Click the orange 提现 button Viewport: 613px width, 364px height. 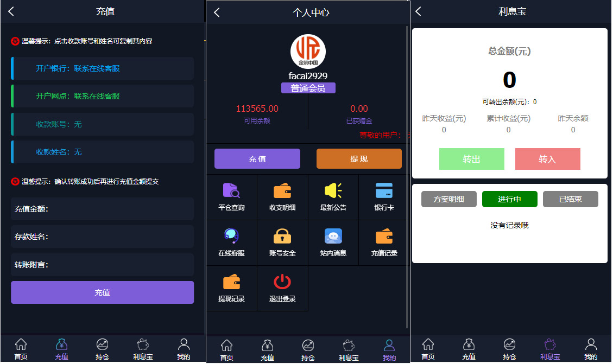point(359,159)
